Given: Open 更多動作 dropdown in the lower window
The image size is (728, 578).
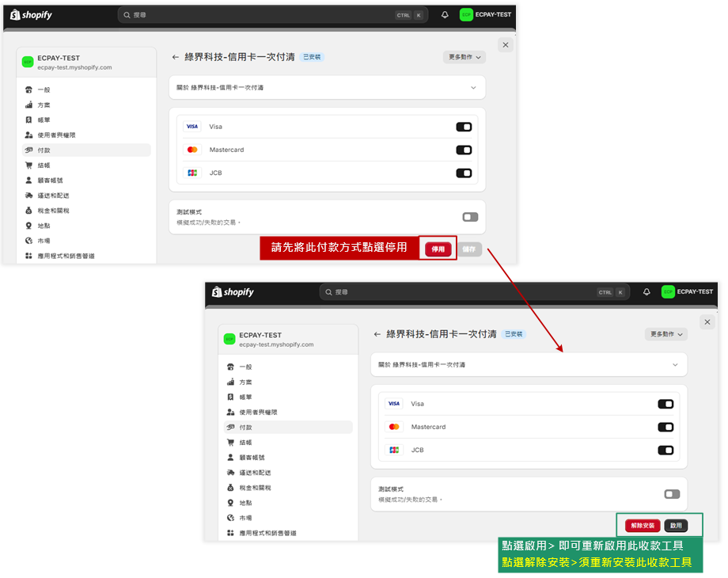Looking at the screenshot, I should point(666,334).
